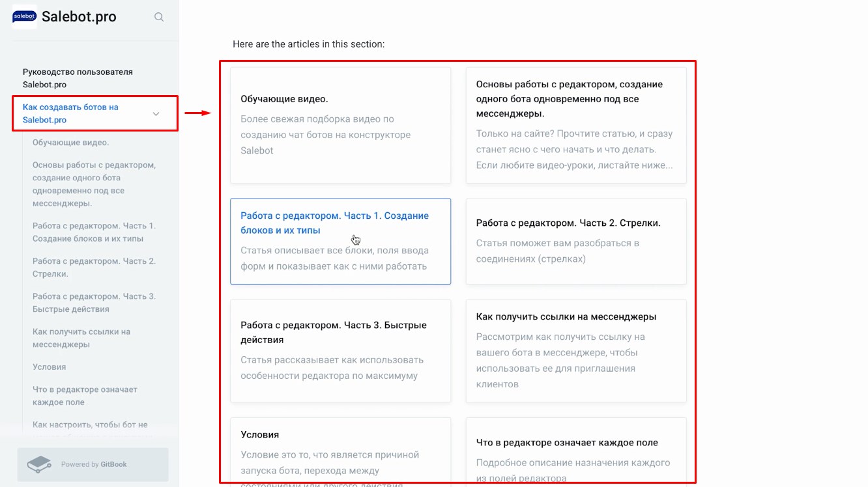Viewport: 868px width, 487px height.
Task: Select sidebar 'Работа с редактором. Часть 3'
Action: (x=94, y=303)
